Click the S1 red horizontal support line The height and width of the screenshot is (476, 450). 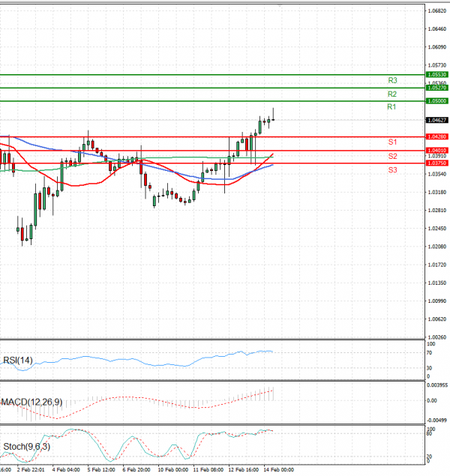point(212,137)
